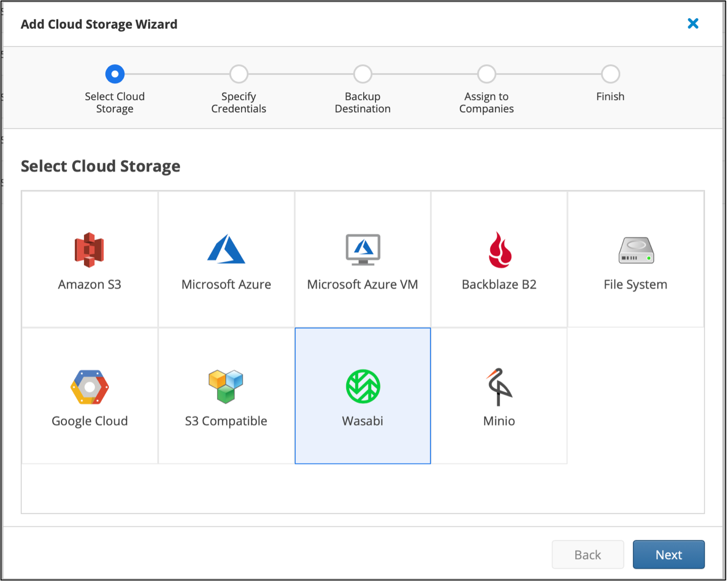
Task: Choose the Microsoft Azure logo
Action: point(226,249)
